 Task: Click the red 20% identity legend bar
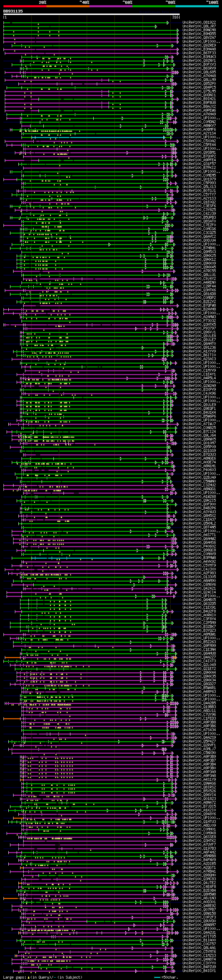click(25, 6)
